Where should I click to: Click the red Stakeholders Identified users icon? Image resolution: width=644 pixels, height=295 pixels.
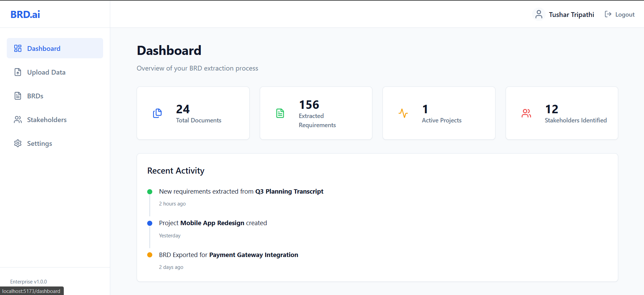(526, 113)
